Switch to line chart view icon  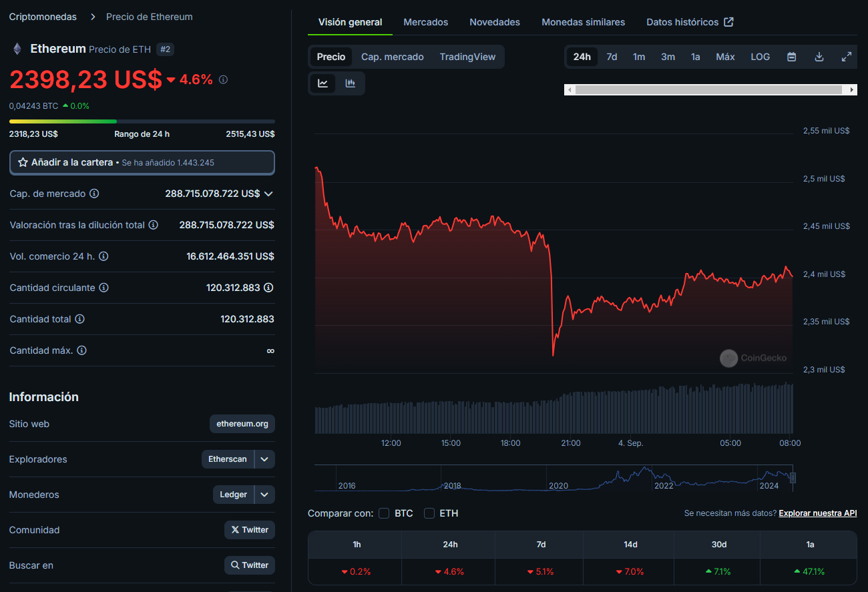[x=322, y=83]
